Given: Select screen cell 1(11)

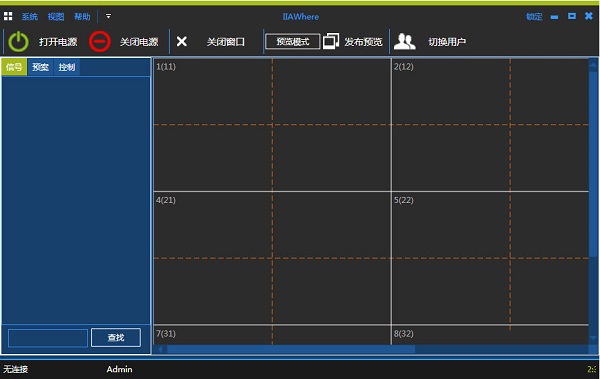Looking at the screenshot, I should [272, 124].
